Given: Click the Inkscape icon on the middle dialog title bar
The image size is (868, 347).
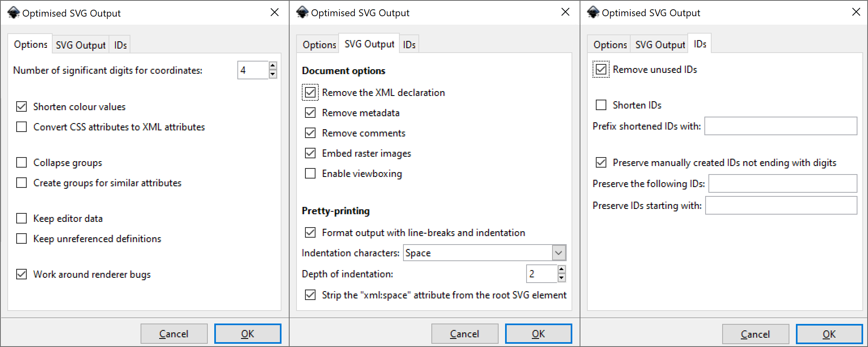Looking at the screenshot, I should click(302, 13).
